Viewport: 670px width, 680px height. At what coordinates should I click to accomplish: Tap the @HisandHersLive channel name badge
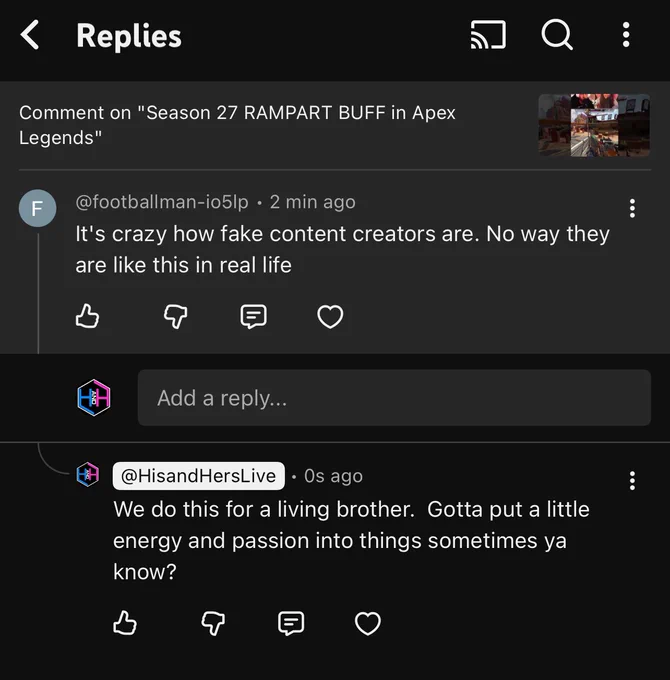[x=199, y=476]
